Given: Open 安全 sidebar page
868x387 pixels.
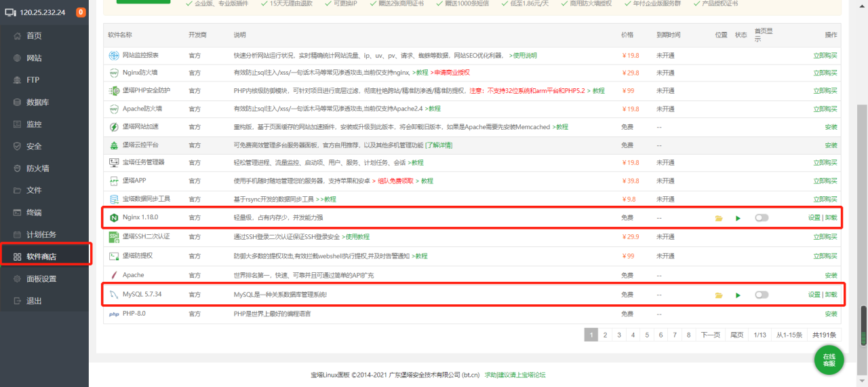Looking at the screenshot, I should click(x=44, y=146).
